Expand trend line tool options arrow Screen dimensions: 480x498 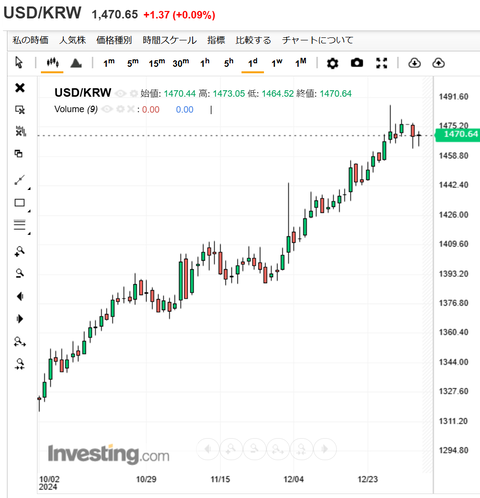point(29,189)
